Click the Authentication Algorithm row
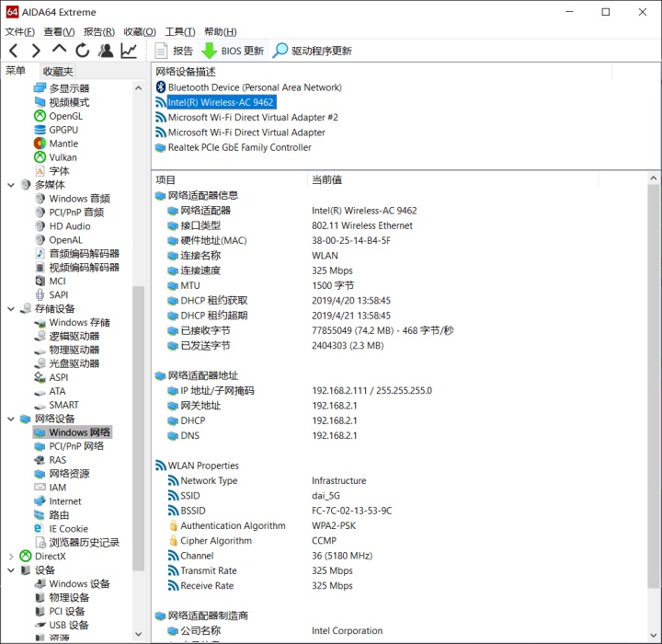Screen dimensions: 662x644 point(263,525)
